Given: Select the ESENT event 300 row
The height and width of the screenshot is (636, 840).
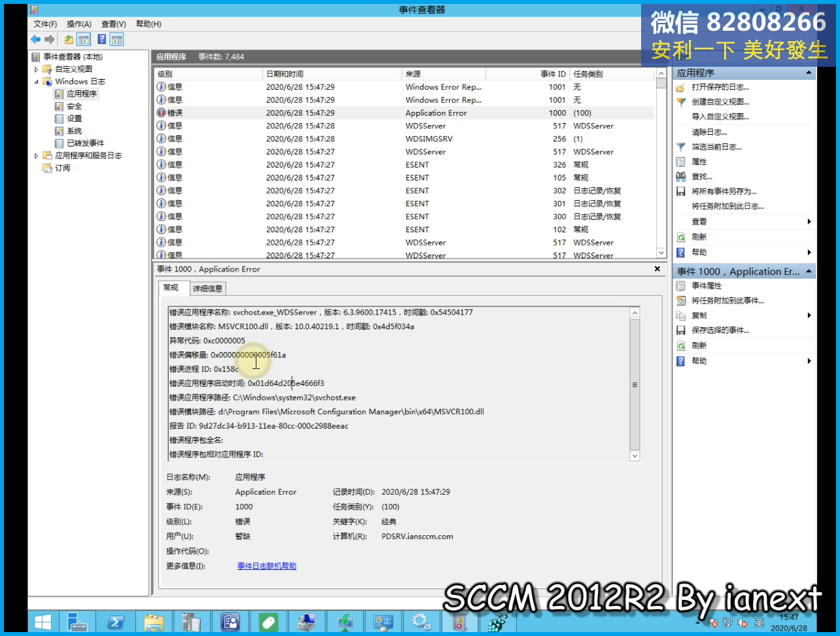Looking at the screenshot, I should click(x=404, y=217).
